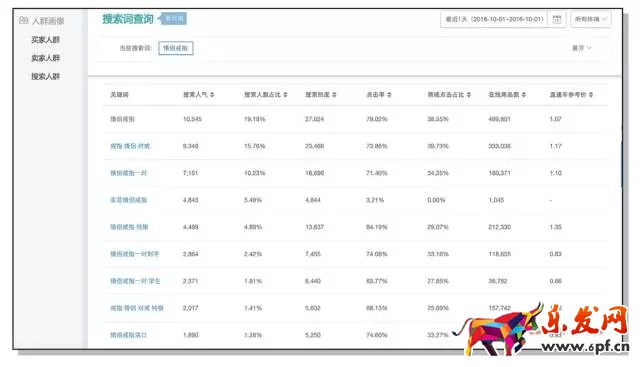Open the 所有终端 dropdown
Image resolution: width=640 pixels, height=367 pixels.
point(591,19)
